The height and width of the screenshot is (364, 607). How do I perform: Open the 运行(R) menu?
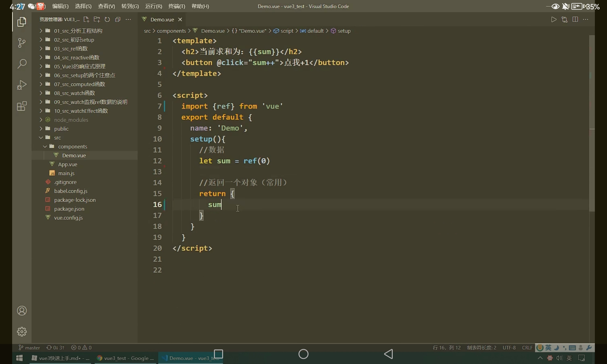154,6
